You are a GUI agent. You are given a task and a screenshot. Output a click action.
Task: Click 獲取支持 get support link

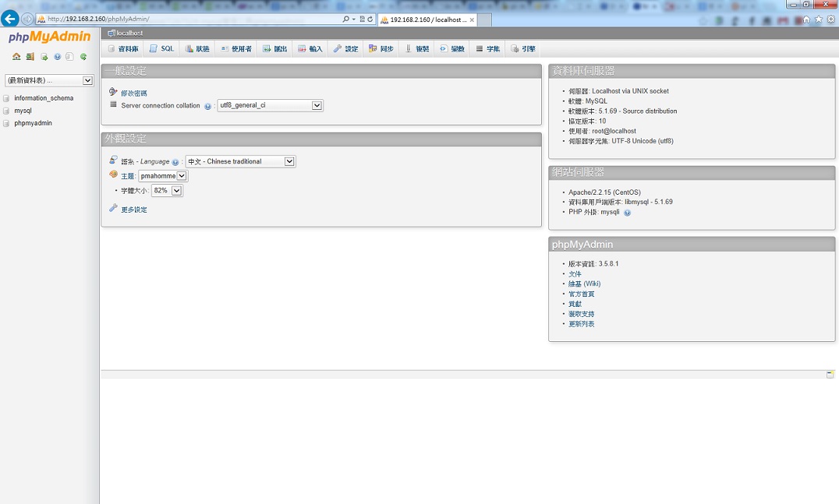pyautogui.click(x=581, y=314)
